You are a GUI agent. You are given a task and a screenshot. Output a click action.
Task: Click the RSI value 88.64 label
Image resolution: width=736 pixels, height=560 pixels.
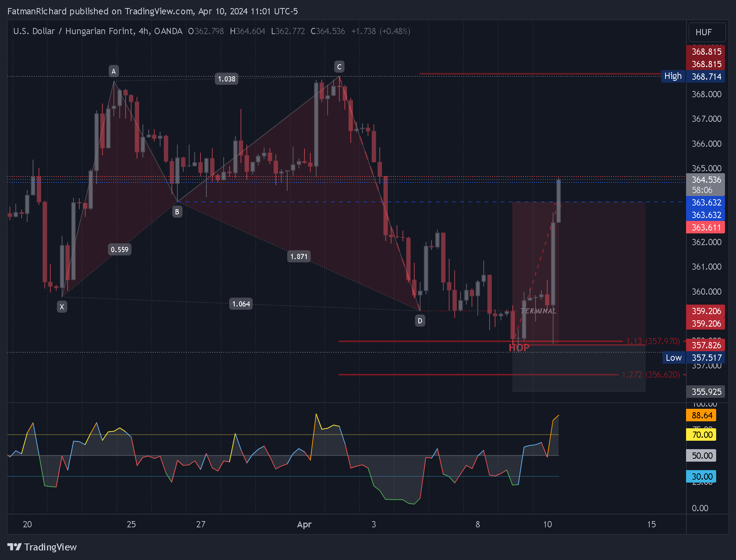pos(701,415)
